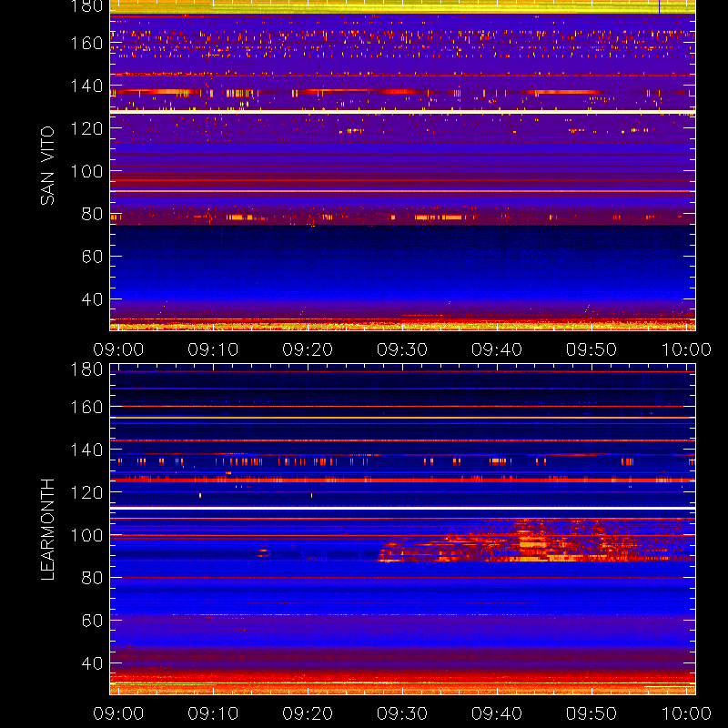
Task: Click the 09:00 time label below San Vito plot
Action: coord(118,349)
